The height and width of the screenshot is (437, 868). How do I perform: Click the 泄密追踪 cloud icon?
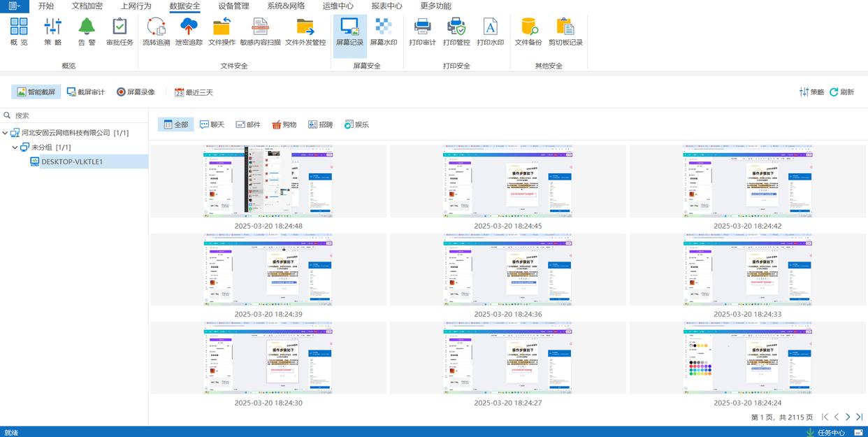tap(189, 28)
